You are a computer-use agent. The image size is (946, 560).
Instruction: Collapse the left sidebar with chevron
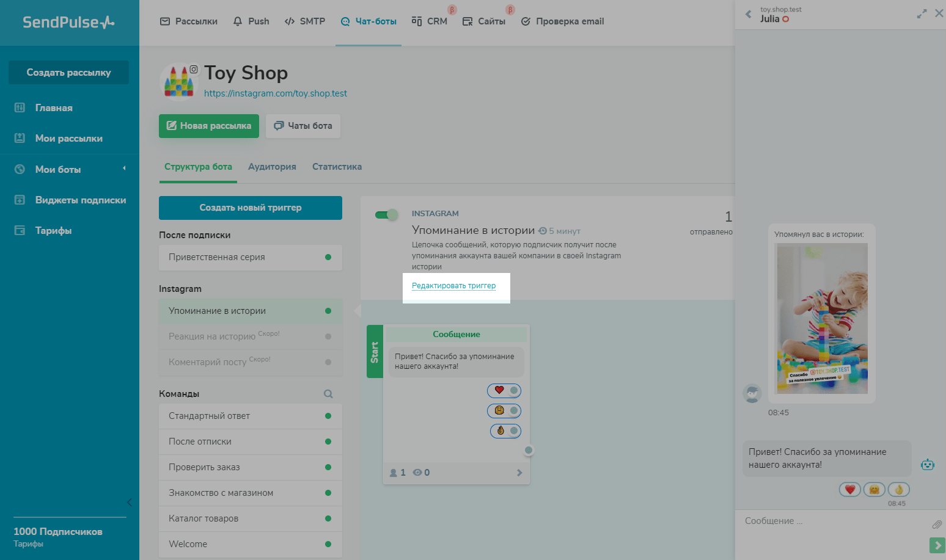(x=129, y=502)
